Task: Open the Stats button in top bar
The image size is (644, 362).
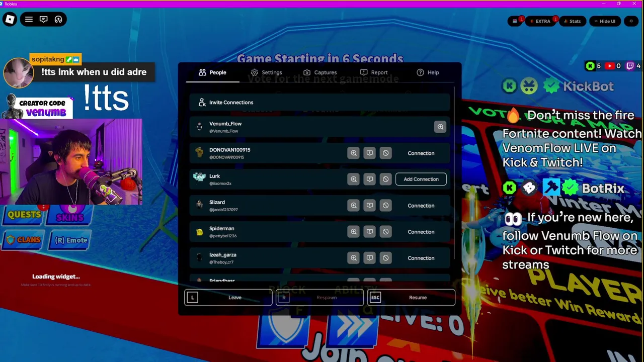Action: 572,21
